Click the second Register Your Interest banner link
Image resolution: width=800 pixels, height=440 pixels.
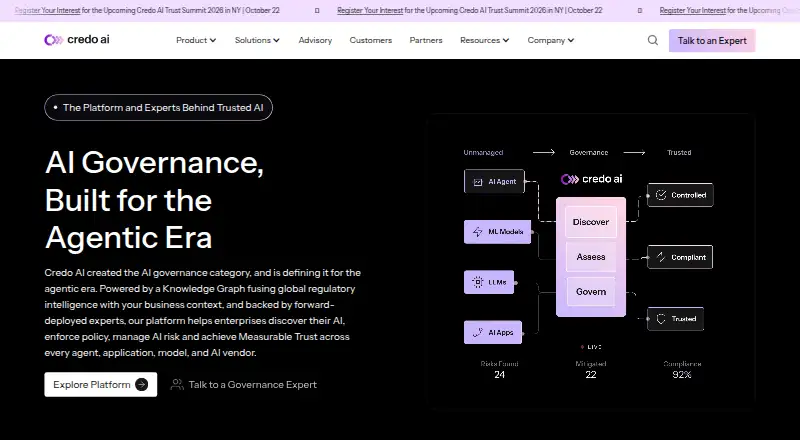coord(370,10)
